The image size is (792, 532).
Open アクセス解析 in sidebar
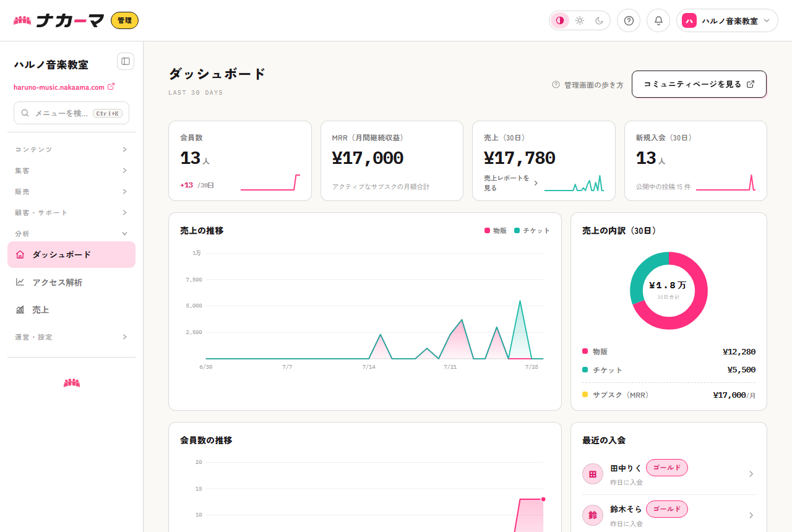coord(71,282)
